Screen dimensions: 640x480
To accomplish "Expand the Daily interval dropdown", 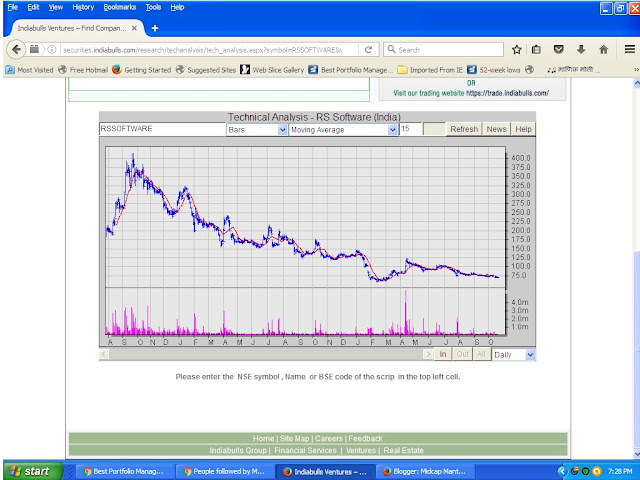I will 530,355.
